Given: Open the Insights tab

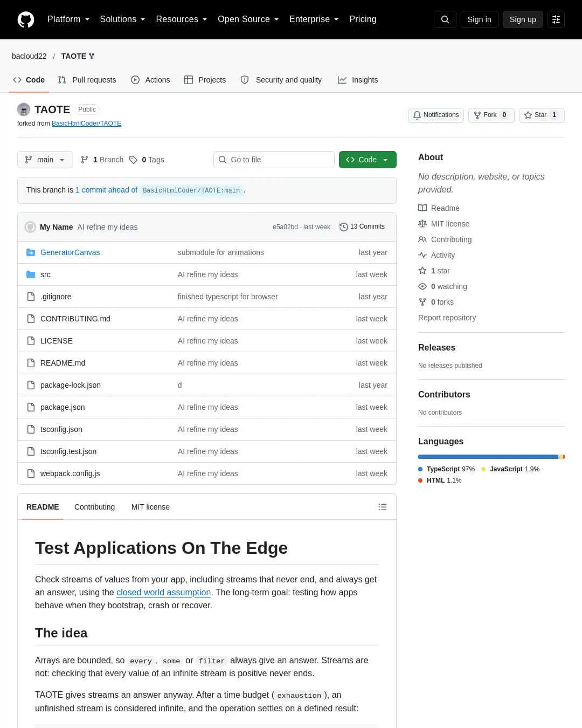Looking at the screenshot, I should pos(358,80).
